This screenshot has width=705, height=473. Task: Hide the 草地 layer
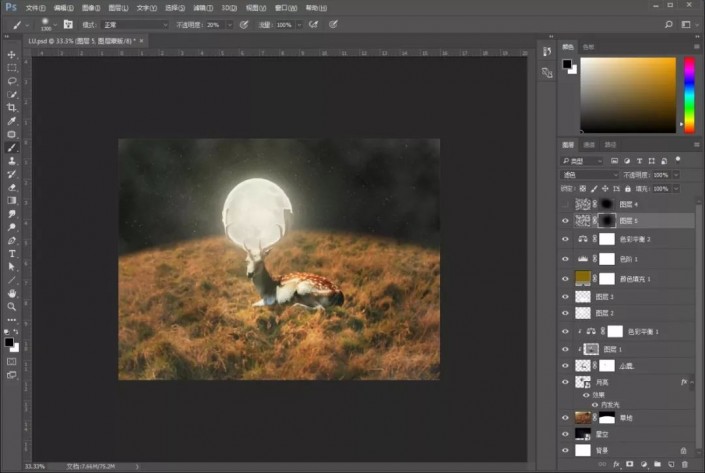click(x=565, y=418)
